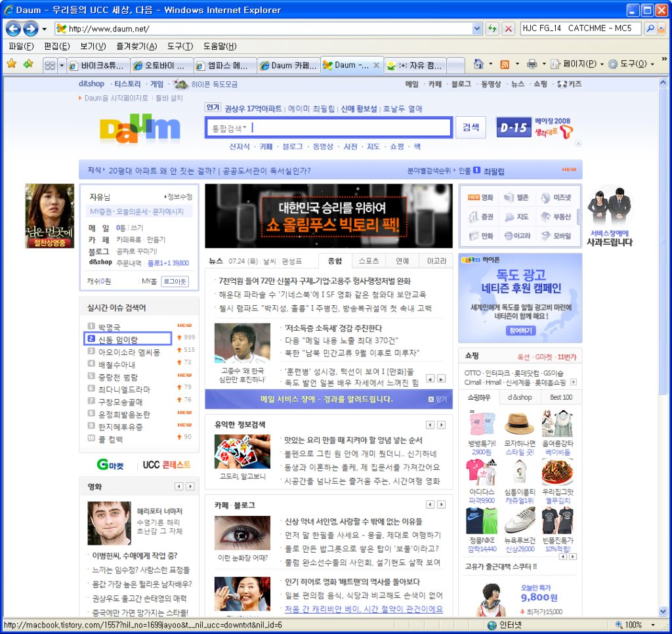Viewport: 672px width, 634px height.
Task: Click the 정보수정 profile edit link
Action: click(178, 197)
